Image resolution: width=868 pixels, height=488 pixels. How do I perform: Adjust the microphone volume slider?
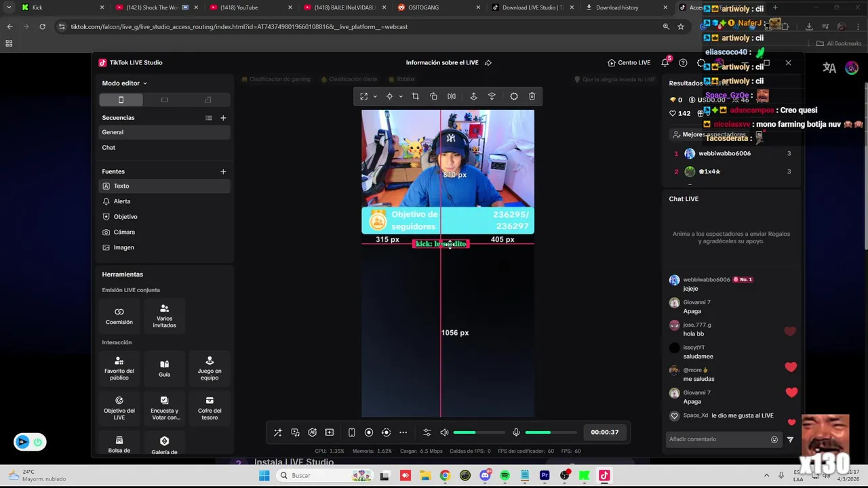pos(551,432)
